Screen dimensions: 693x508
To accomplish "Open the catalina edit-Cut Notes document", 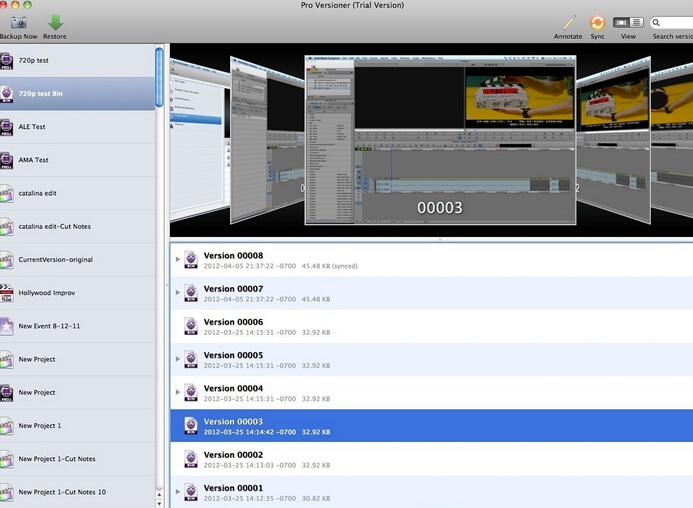I will click(x=54, y=226).
